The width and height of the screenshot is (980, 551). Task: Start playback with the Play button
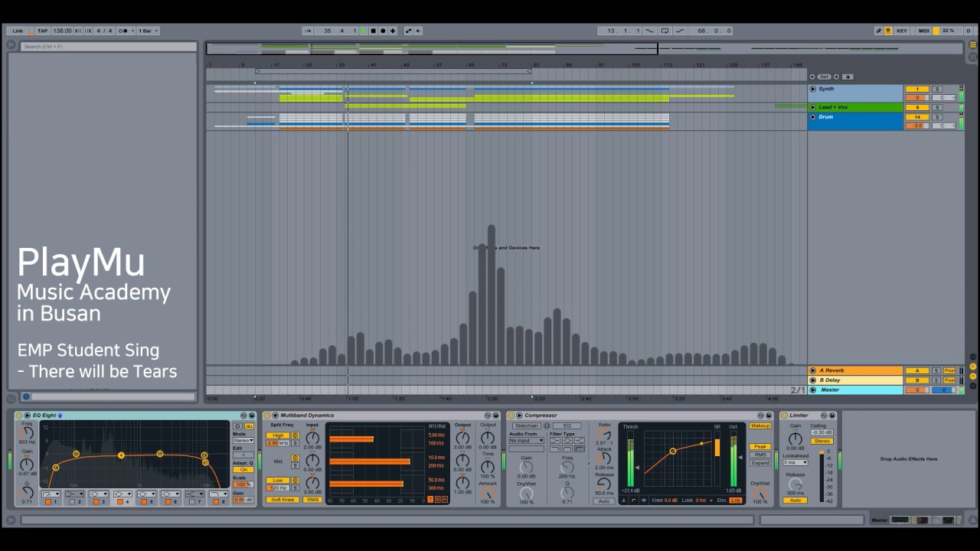pyautogui.click(x=363, y=31)
